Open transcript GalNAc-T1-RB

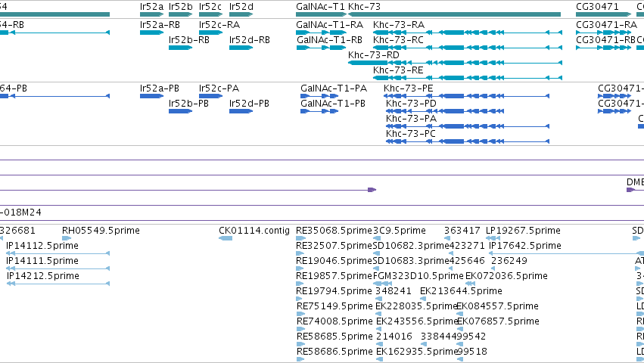click(x=329, y=40)
